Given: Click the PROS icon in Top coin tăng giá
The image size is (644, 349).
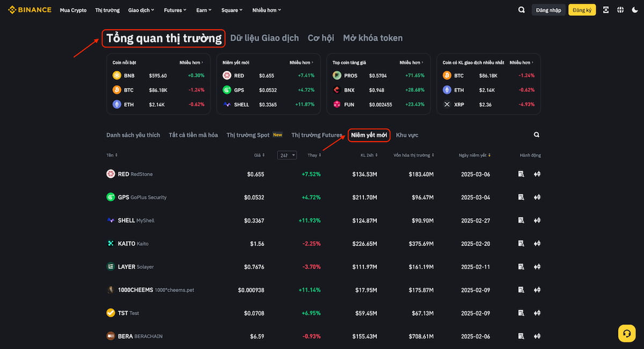Looking at the screenshot, I should coord(337,76).
